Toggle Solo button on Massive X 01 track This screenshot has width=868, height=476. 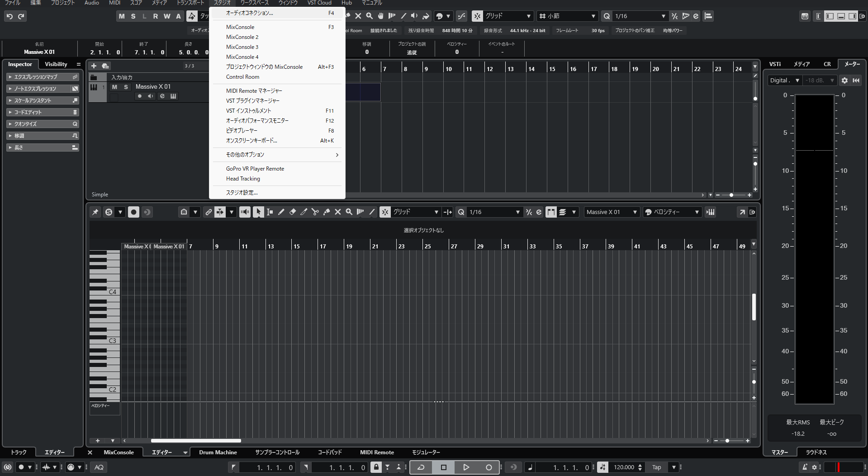tap(126, 87)
